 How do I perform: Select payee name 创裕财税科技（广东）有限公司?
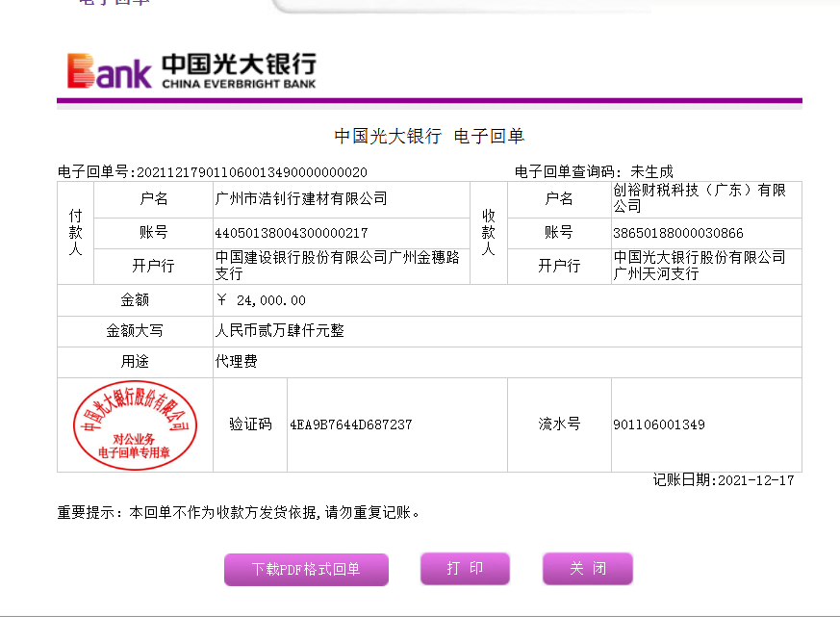click(700, 197)
